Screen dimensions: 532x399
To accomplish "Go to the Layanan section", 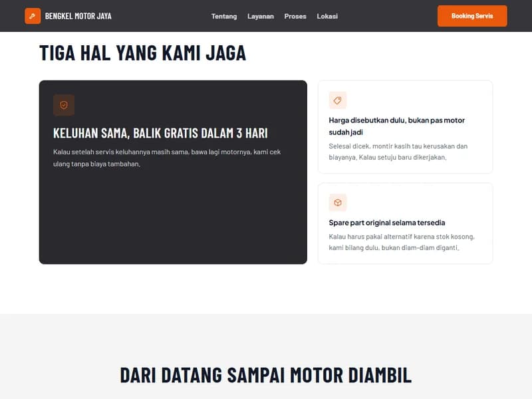I will [261, 16].
